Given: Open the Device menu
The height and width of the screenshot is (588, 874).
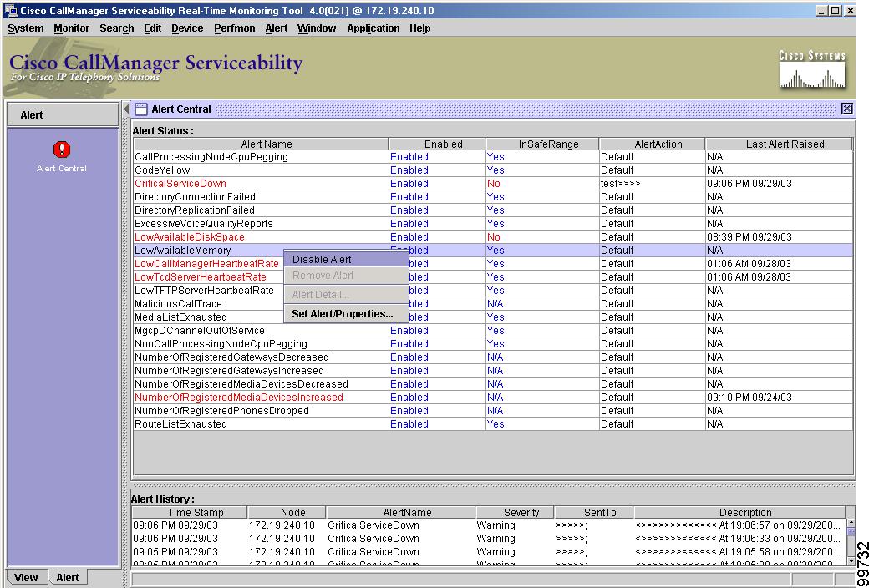Looking at the screenshot, I should coord(187,28).
